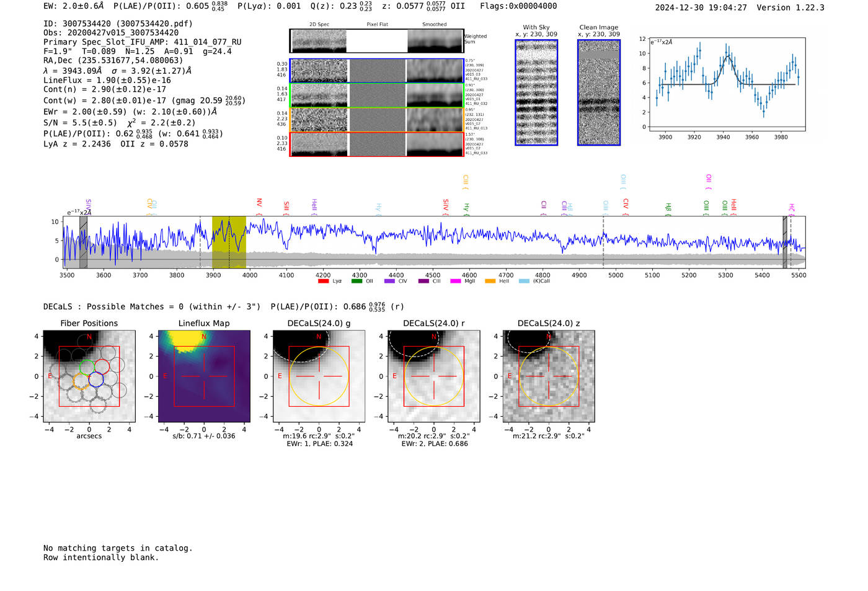Click the Clean Image panel
868x591 pixels.
pyautogui.click(x=599, y=92)
